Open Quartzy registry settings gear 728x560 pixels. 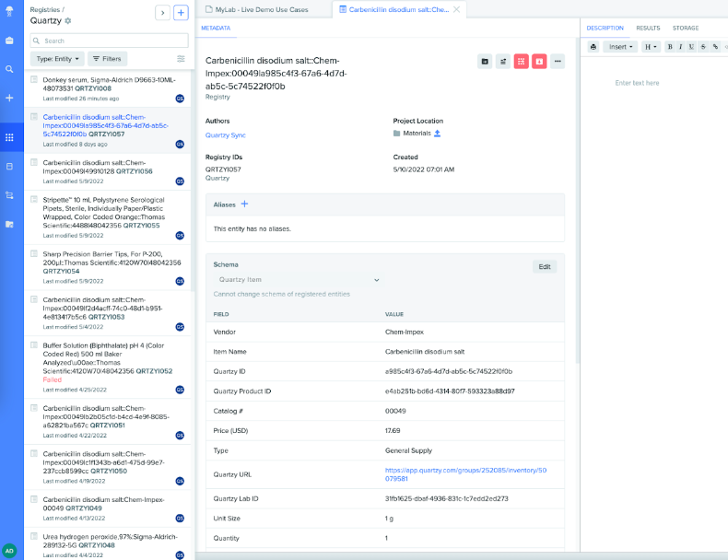[x=68, y=20]
